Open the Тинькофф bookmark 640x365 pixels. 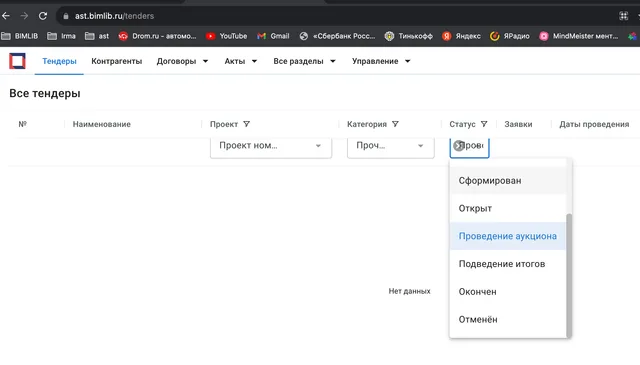point(409,36)
